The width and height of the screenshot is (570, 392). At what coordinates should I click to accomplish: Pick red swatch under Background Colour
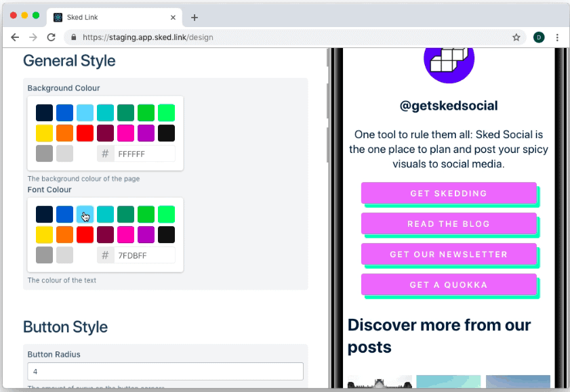(x=85, y=133)
